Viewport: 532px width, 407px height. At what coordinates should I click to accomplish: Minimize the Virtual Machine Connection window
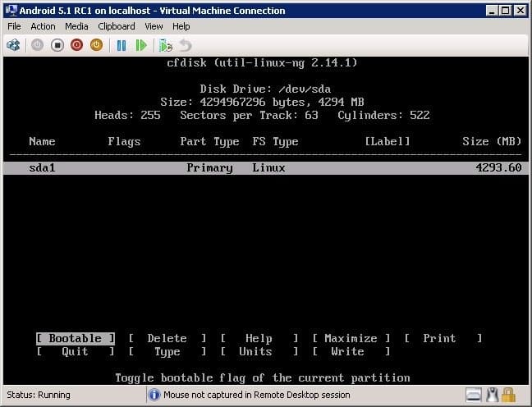click(x=492, y=11)
